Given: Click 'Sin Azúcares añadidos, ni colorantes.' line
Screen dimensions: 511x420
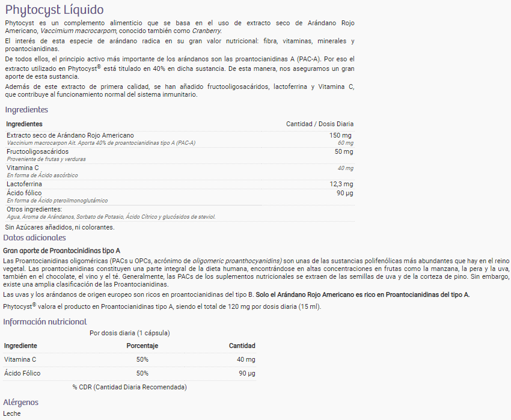Looking at the screenshot, I should click(60, 227).
